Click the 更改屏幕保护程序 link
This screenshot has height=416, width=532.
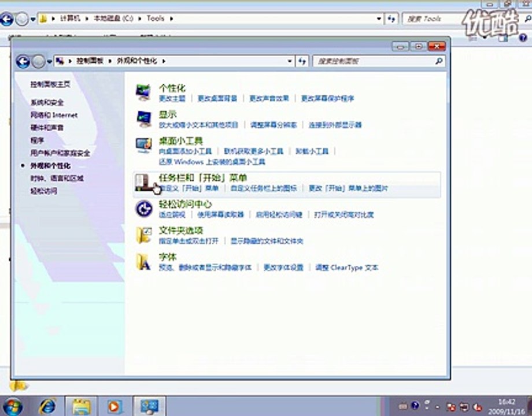(x=328, y=98)
